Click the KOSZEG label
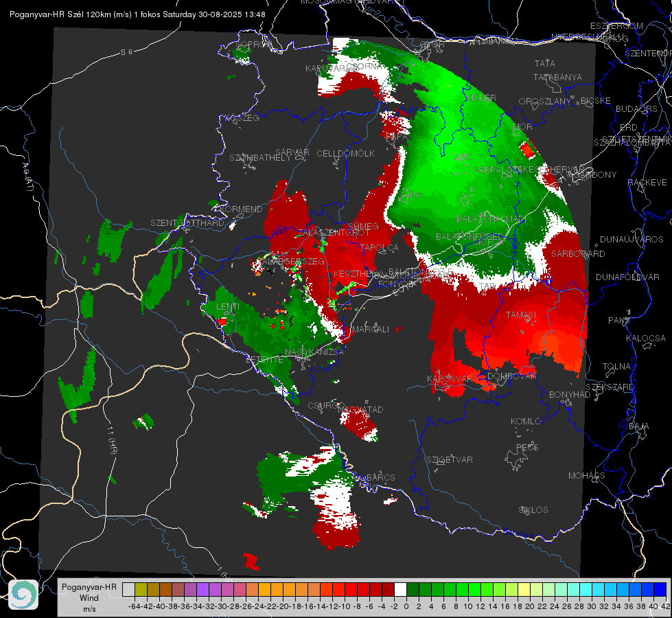672x618 pixels. [x=242, y=118]
